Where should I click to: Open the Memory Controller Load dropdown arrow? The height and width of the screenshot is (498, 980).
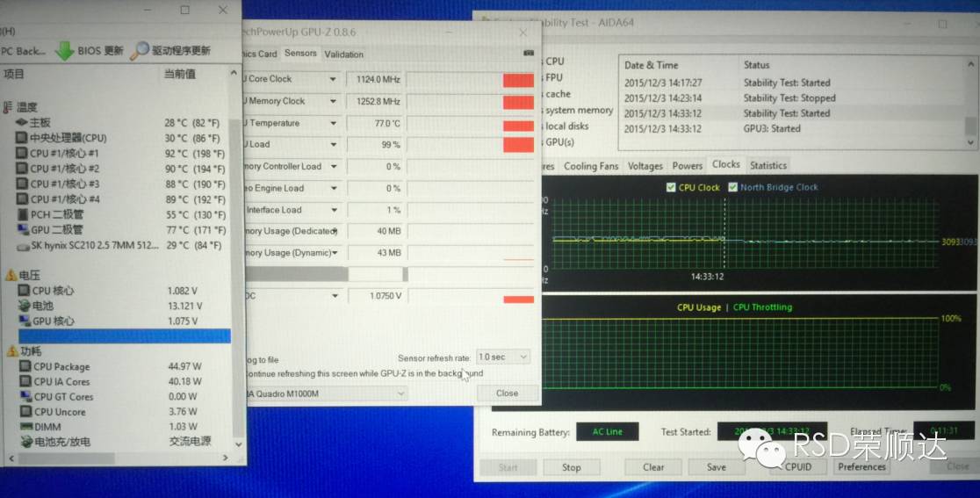(334, 166)
